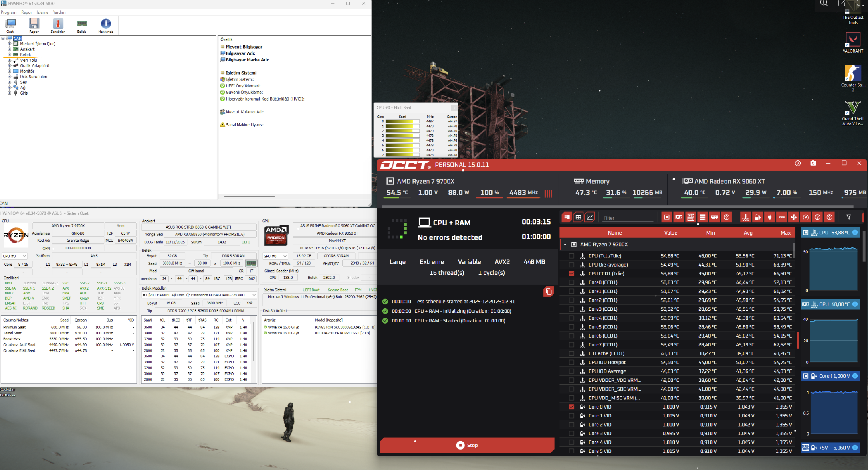This screenshot has height=470, width=868.
Task: Stop the running OCCT test
Action: coord(467,445)
